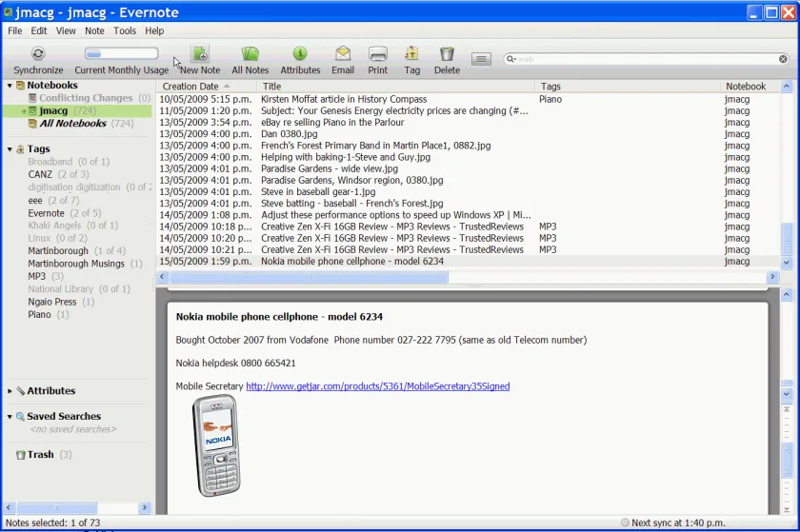Sort by the Tags column header
Screen dimensions: 800x532
pos(628,87)
